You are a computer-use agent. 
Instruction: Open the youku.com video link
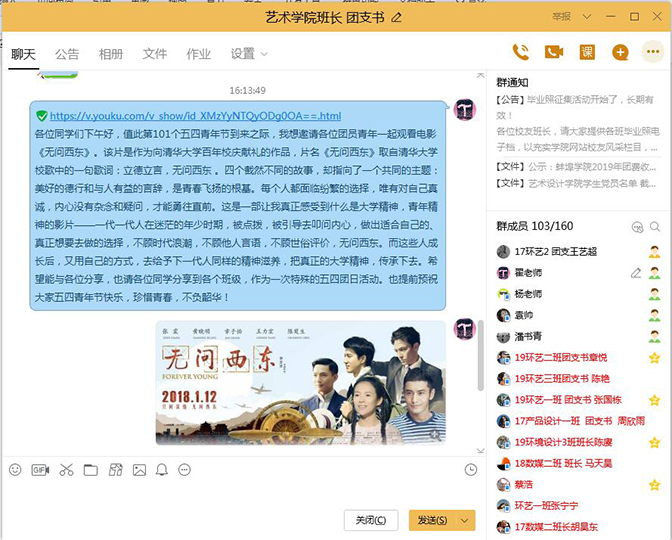click(x=195, y=116)
